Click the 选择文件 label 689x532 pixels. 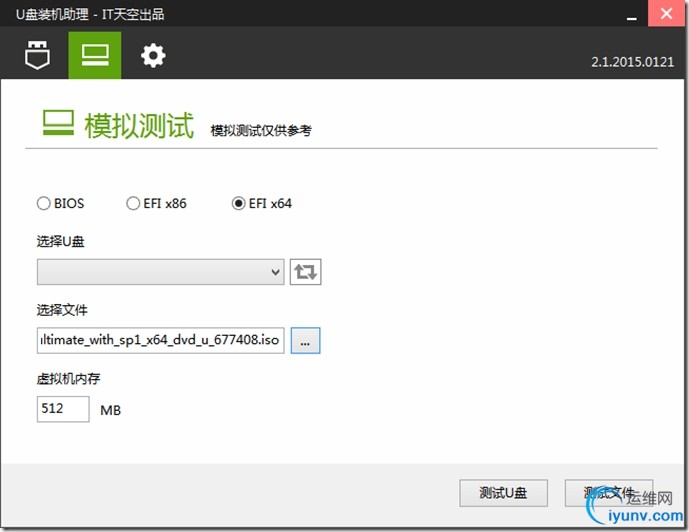(62, 310)
